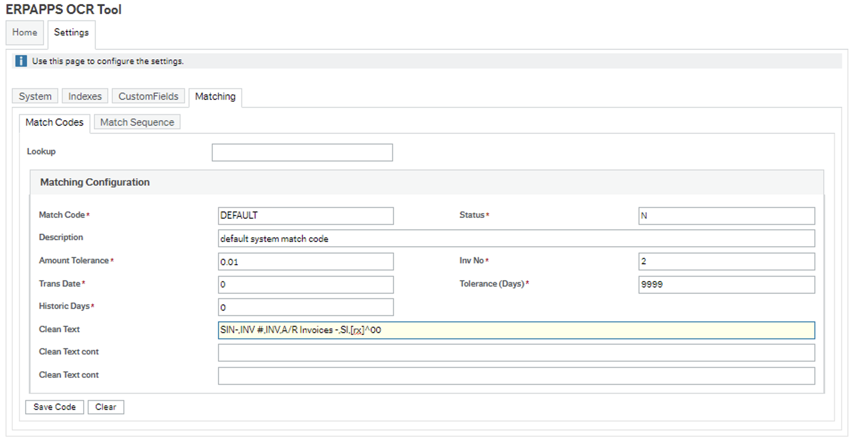Click the Lookup input field
868x447 pixels.
[302, 152]
